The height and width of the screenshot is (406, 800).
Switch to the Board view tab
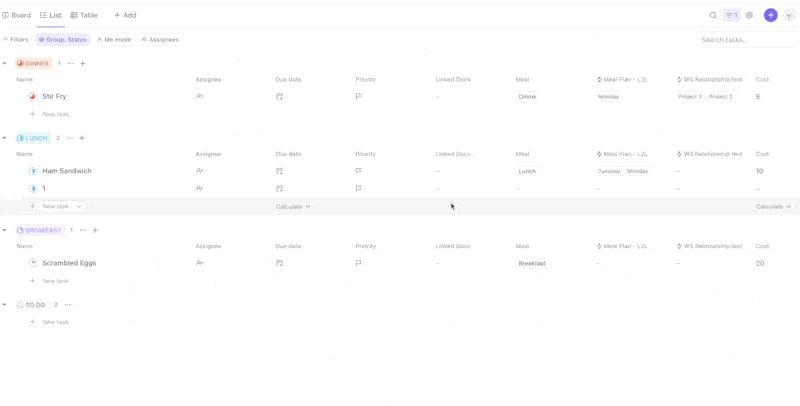tap(17, 15)
